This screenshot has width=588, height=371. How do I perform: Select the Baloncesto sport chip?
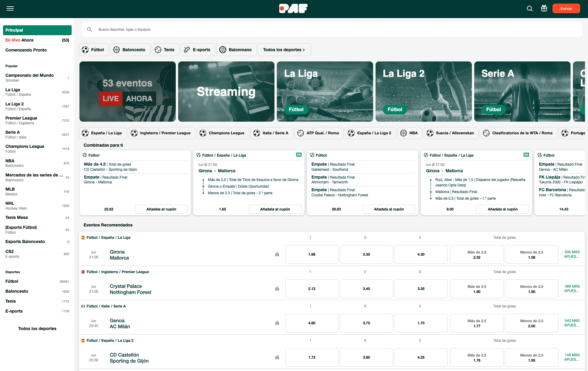(130, 50)
